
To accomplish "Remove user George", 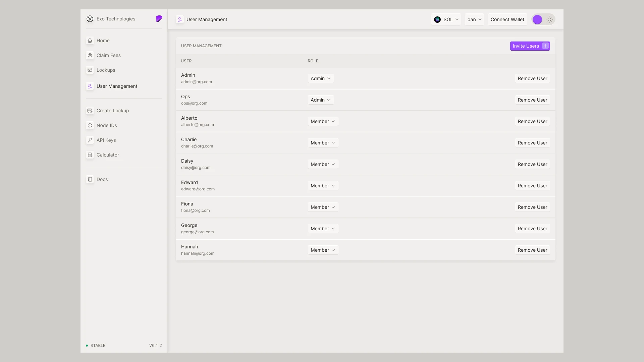I will (x=532, y=229).
